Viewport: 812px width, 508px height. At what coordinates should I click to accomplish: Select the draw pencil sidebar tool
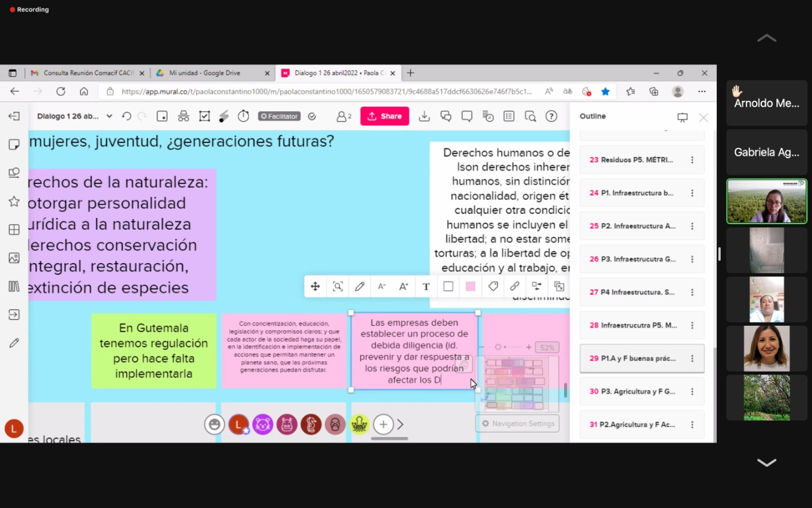coord(14,343)
